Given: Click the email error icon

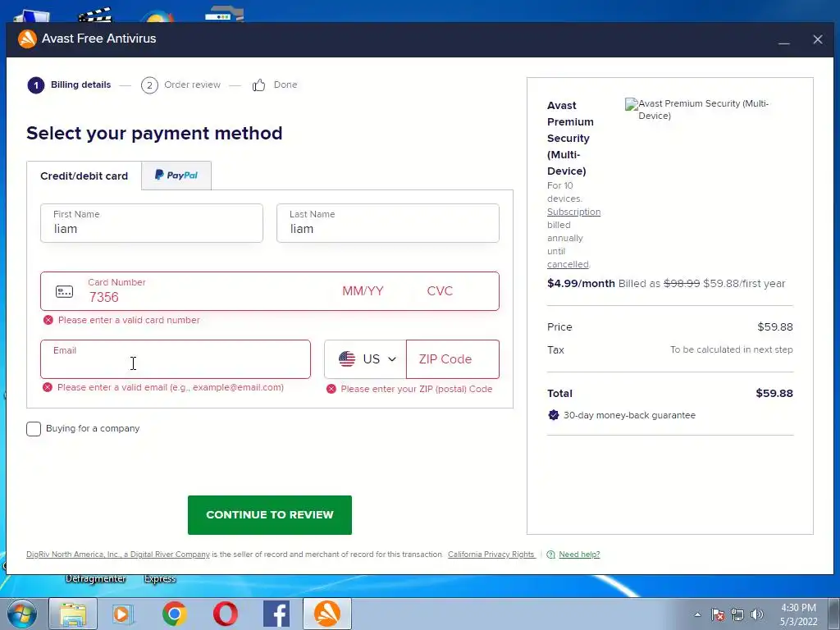Looking at the screenshot, I should (x=48, y=387).
